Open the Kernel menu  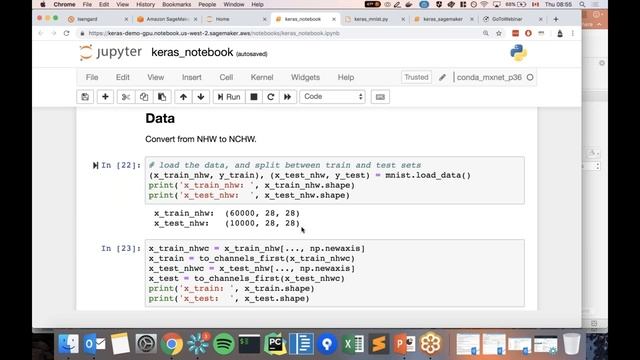[x=262, y=77]
